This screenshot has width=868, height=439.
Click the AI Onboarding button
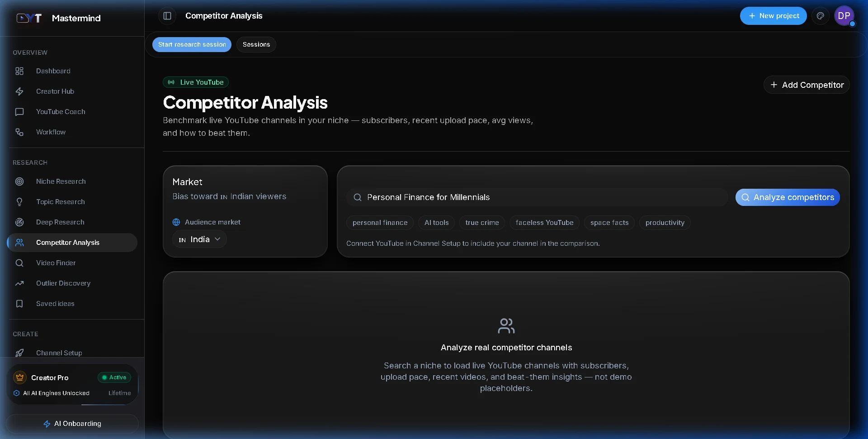(72, 424)
